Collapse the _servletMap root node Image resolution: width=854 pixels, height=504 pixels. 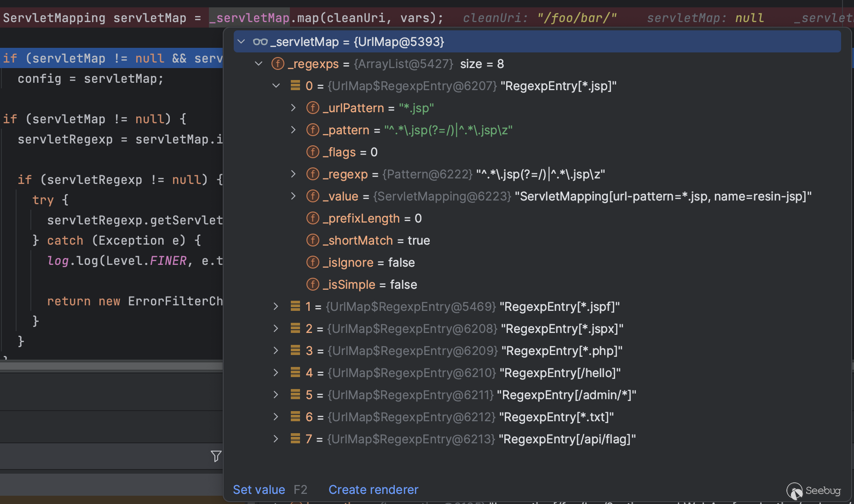241,42
